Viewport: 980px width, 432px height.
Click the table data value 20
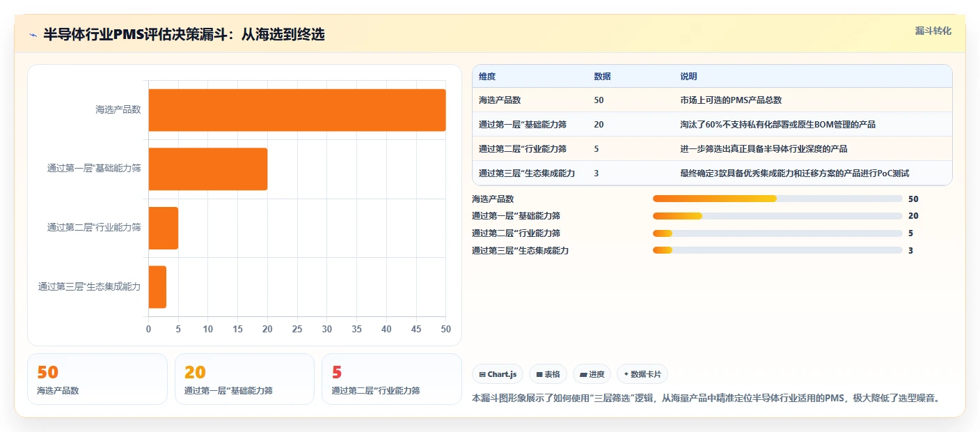point(599,125)
